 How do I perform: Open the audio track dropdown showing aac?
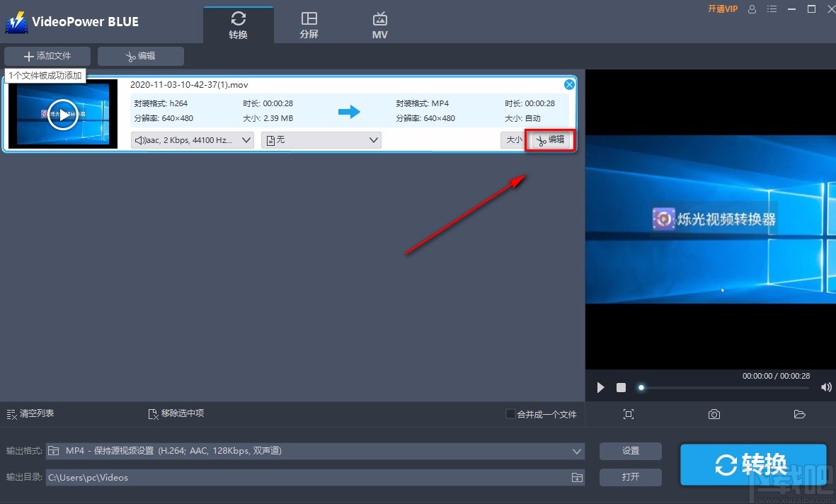[x=191, y=139]
